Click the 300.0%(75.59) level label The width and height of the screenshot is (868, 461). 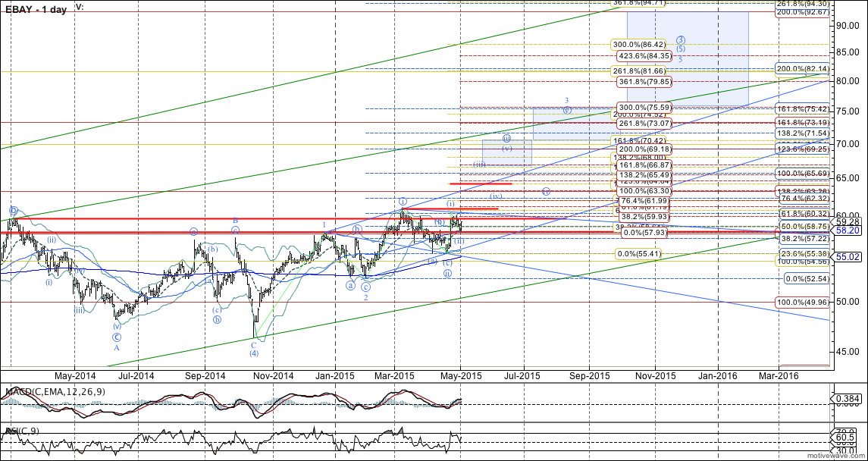644,108
